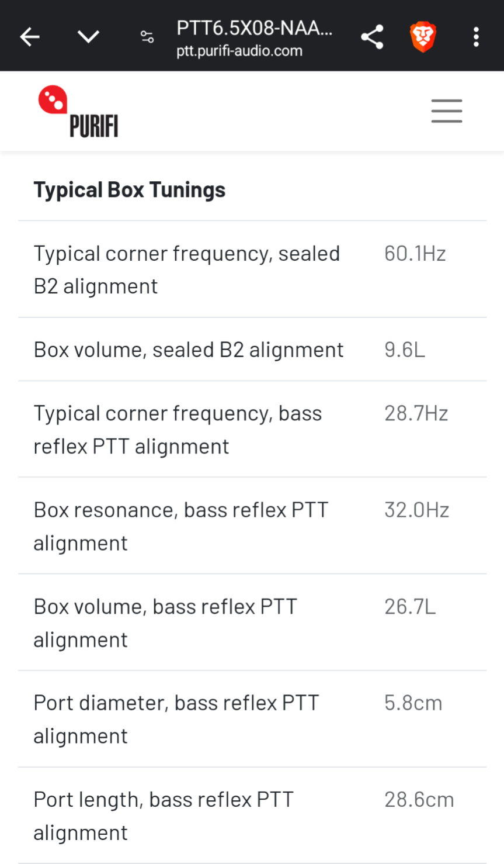The width and height of the screenshot is (504, 864).
Task: Tap the PTT6.5X08-NAA page title
Action: click(255, 28)
